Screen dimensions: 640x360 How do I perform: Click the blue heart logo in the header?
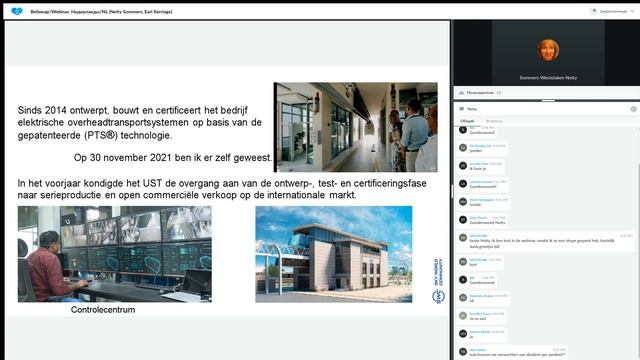click(x=17, y=11)
